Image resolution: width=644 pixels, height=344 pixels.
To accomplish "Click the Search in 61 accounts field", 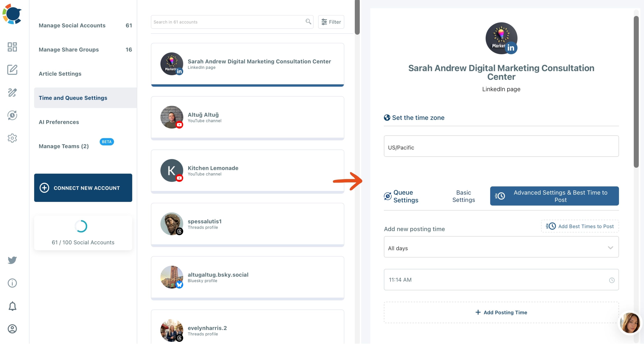I will point(232,22).
